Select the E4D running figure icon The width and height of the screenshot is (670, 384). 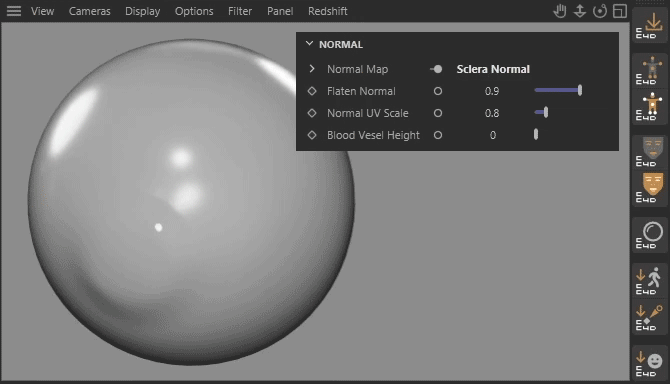(x=649, y=281)
